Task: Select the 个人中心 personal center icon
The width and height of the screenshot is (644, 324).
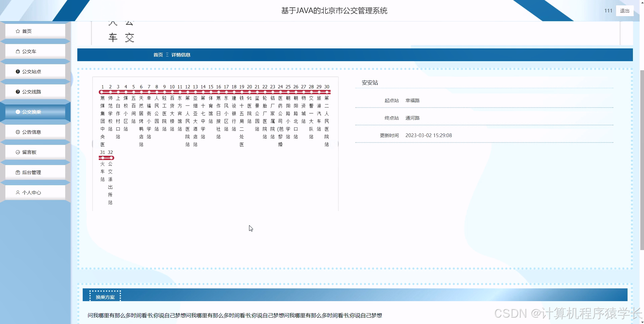Action: coord(18,192)
